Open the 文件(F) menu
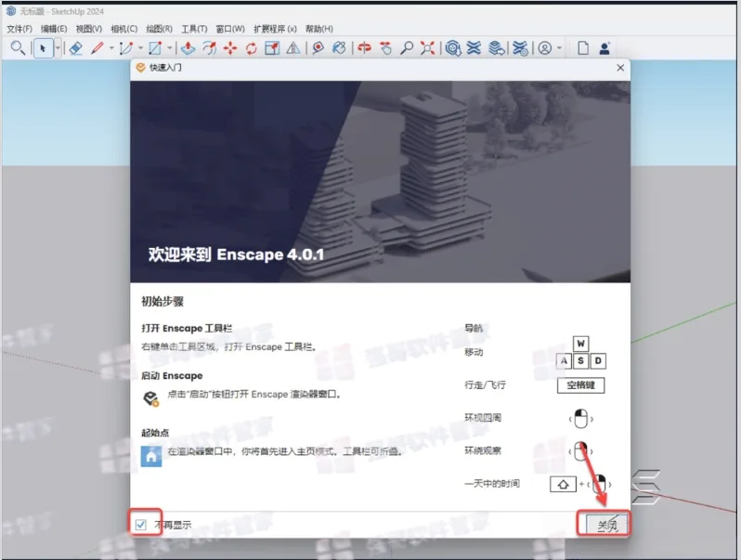The height and width of the screenshot is (560, 741). [19, 29]
